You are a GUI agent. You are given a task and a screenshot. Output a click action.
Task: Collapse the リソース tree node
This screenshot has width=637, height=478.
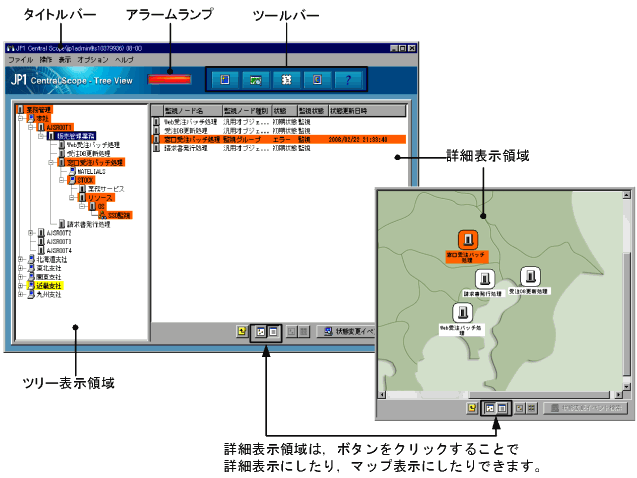pos(72,198)
